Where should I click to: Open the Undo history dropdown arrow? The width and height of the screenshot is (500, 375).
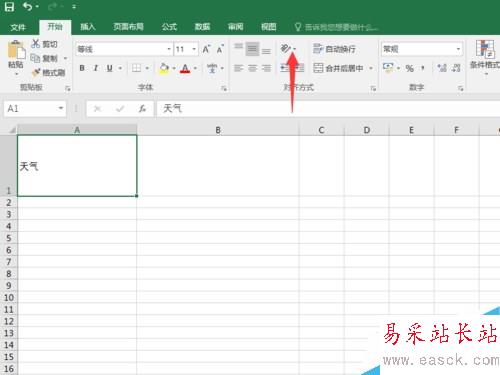click(37, 7)
